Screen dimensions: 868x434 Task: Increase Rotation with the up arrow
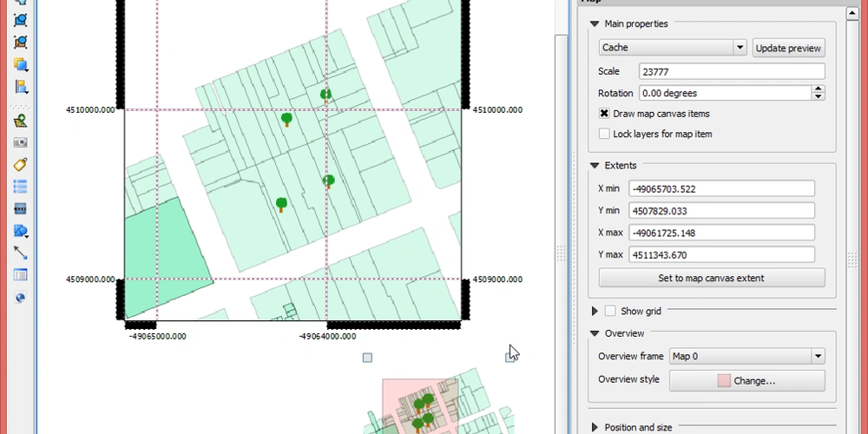click(819, 89)
